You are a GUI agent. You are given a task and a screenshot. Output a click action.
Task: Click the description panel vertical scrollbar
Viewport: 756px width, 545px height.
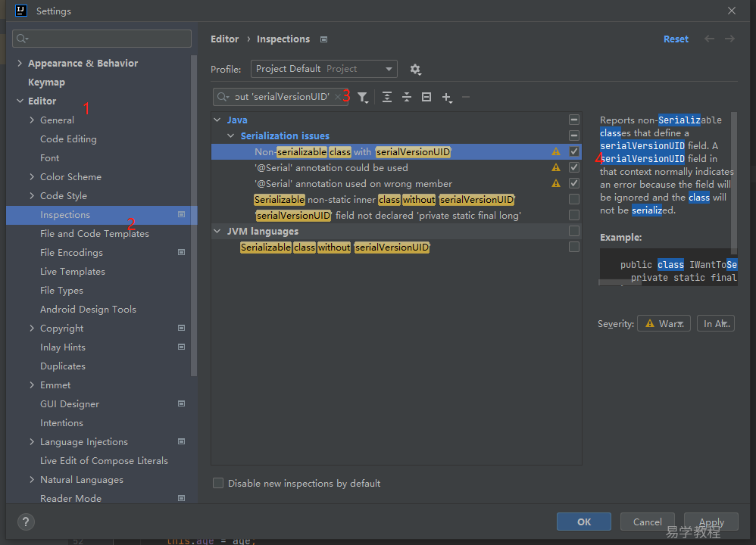[x=734, y=183]
